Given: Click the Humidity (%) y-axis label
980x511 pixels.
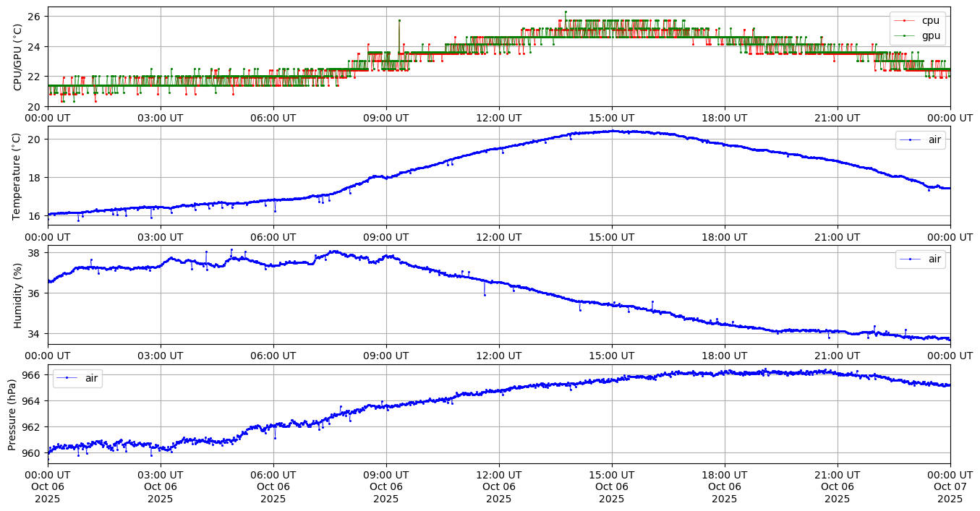Looking at the screenshot, I should pyautogui.click(x=18, y=295).
